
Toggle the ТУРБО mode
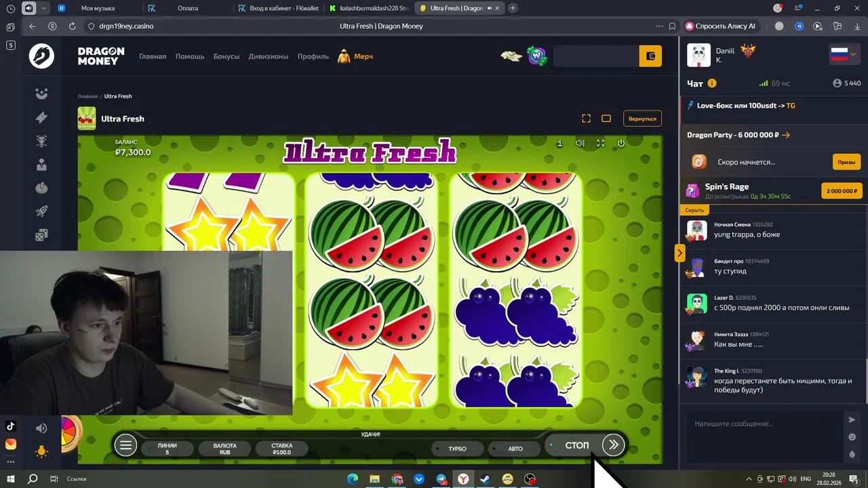click(458, 449)
